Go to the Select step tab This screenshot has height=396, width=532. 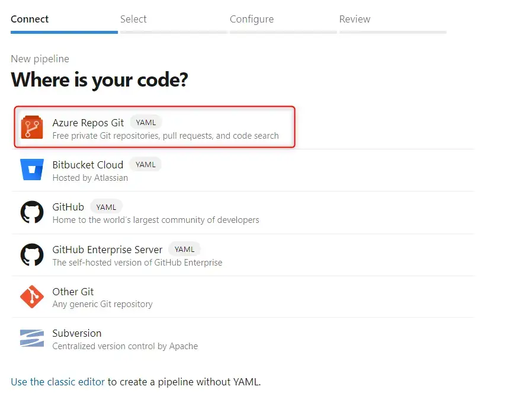pyautogui.click(x=174, y=22)
